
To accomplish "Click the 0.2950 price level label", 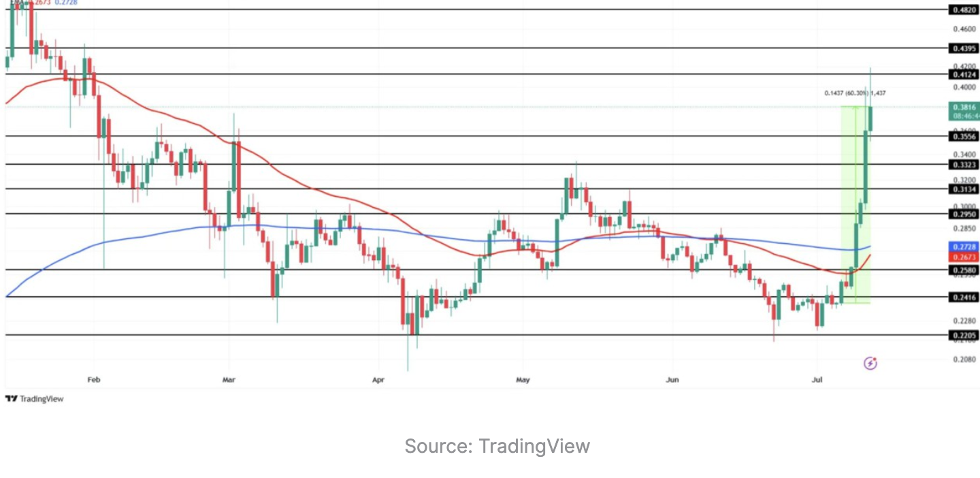I will coord(964,214).
